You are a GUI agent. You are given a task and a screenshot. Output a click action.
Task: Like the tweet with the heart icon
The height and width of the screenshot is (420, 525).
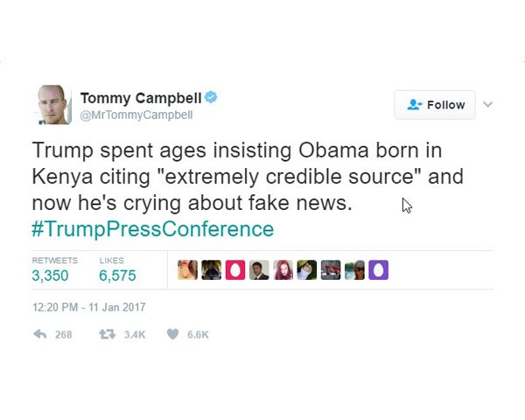click(173, 334)
